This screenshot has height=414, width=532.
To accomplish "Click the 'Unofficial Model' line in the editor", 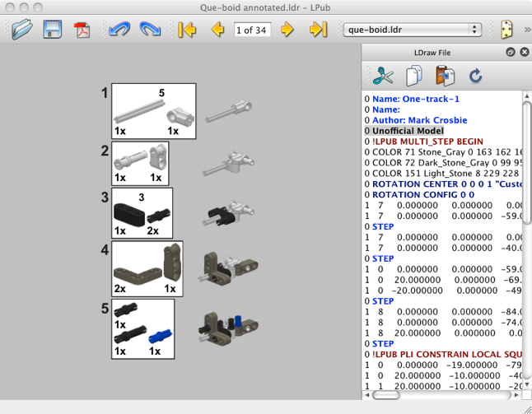I will 408,130.
